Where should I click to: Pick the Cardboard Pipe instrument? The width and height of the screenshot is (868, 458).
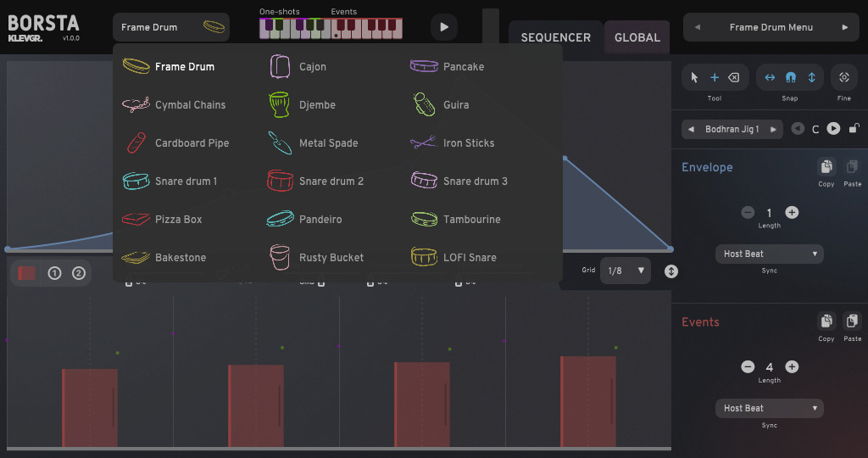(176, 142)
